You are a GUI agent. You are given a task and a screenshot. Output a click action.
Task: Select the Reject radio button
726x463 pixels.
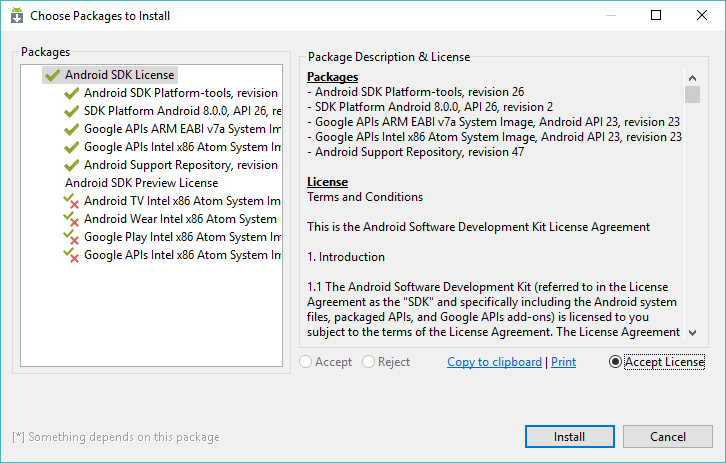point(369,362)
